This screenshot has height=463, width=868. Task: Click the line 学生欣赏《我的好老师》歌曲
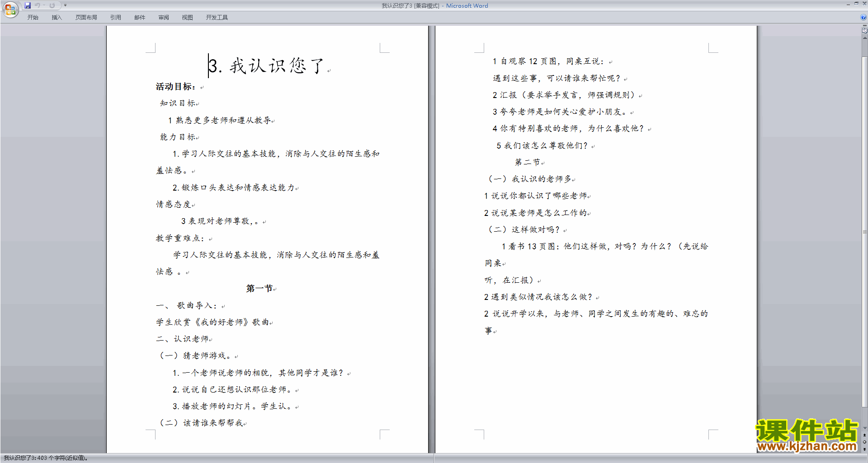coord(212,322)
